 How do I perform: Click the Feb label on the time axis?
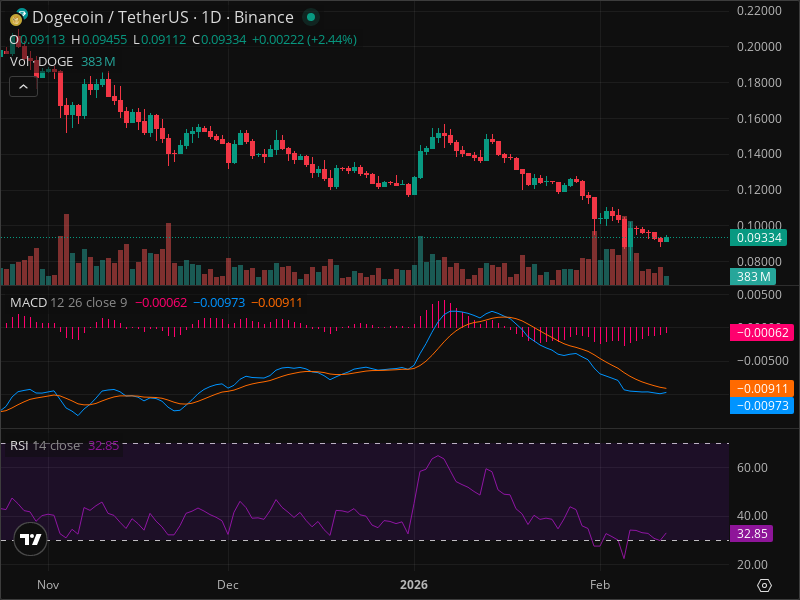[x=600, y=585]
